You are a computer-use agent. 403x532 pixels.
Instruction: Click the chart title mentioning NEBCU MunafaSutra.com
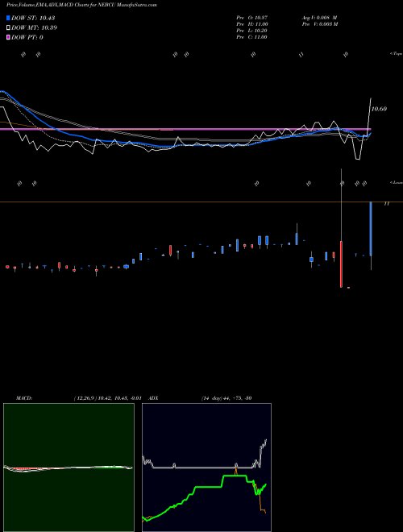pyautogui.click(x=81, y=5)
